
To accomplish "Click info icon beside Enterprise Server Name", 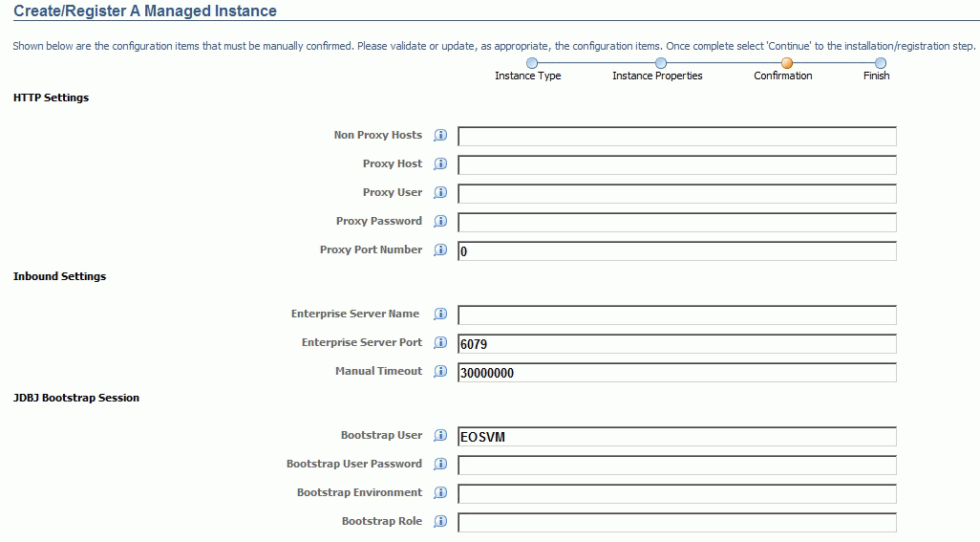I will [440, 314].
